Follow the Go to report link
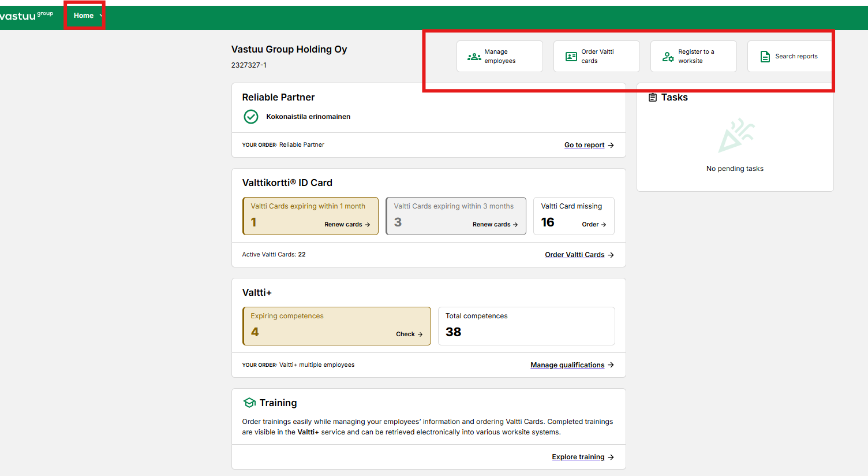Screen dimensions: 868x476 click(x=584, y=145)
